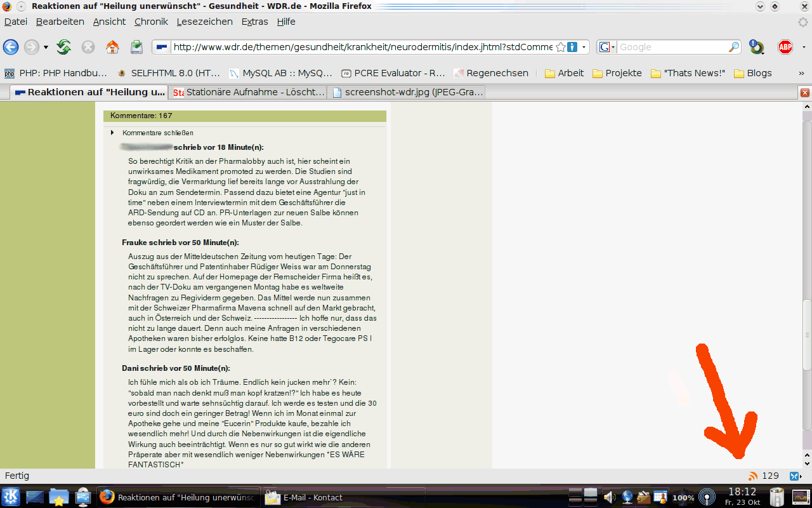
Task: Click the browser Back arrow button
Action: 11,47
